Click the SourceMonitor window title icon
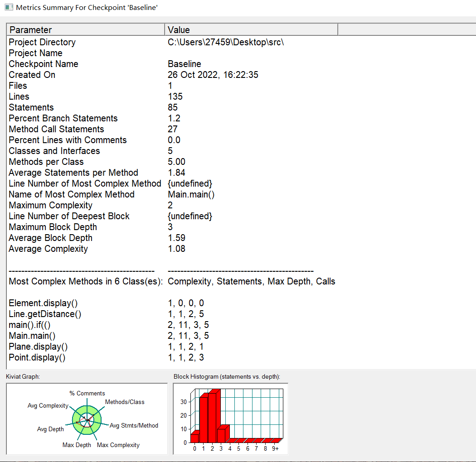 (9, 8)
